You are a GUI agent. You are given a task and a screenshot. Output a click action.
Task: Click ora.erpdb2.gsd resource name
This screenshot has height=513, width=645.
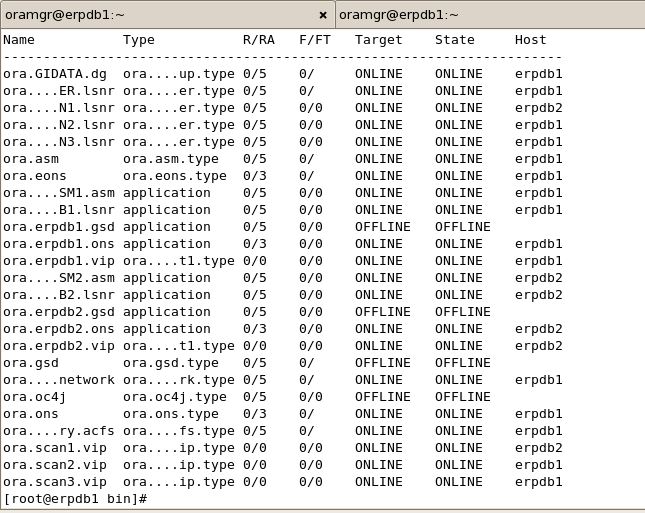[59, 312]
